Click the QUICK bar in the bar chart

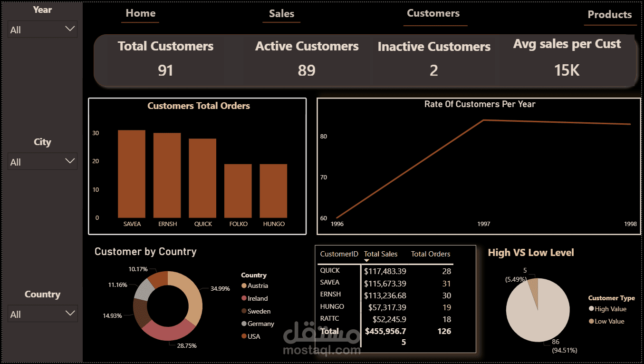[x=202, y=178]
